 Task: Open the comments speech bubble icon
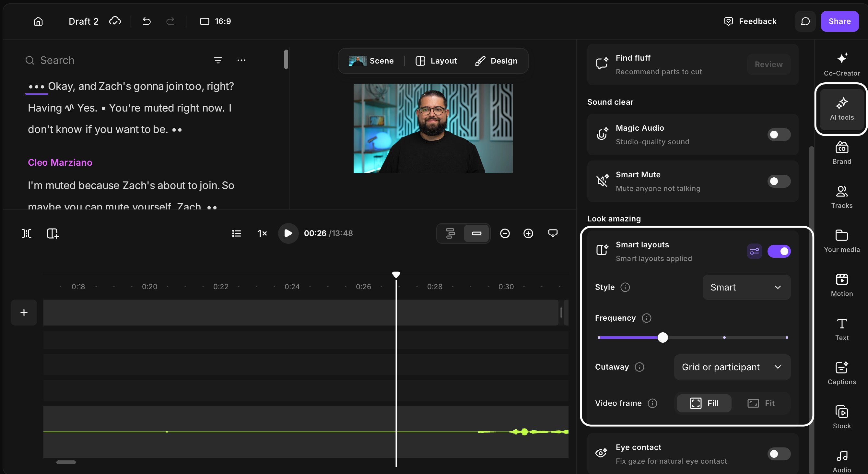pos(805,21)
